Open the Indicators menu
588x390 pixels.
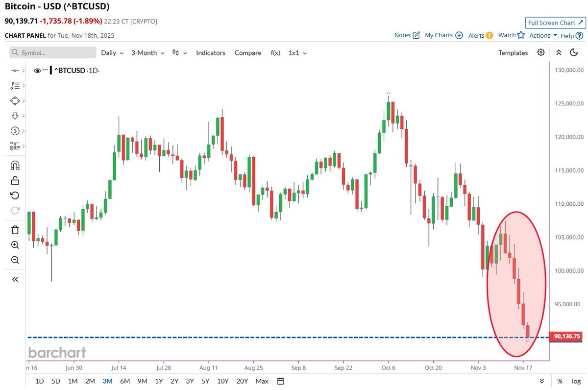[211, 52]
